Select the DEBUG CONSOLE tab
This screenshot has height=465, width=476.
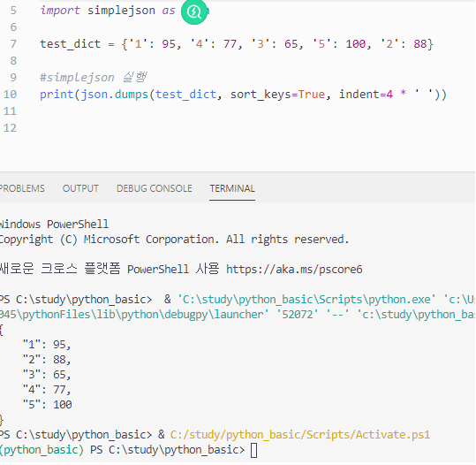point(155,188)
